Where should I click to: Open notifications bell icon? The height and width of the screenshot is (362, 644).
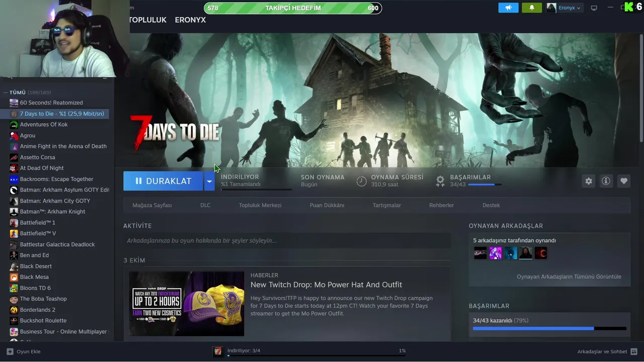click(531, 8)
